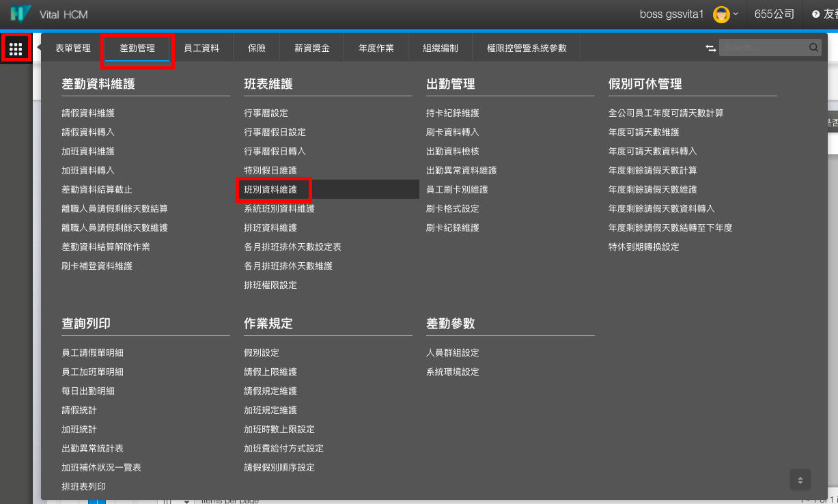Viewport: 838px width, 504px height.
Task: Open 特休到期轉換設定 link
Action: tap(643, 247)
